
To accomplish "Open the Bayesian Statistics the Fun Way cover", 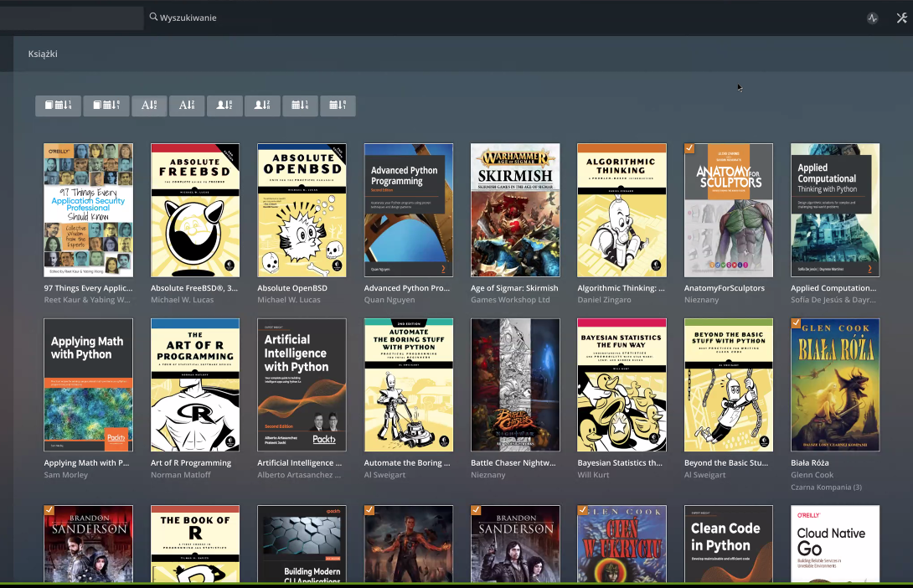I will pos(622,384).
